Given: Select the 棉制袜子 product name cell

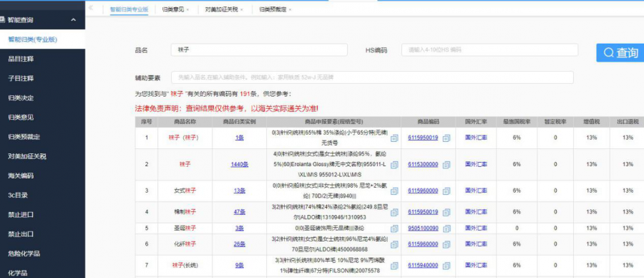Looking at the screenshot, I should tap(185, 212).
